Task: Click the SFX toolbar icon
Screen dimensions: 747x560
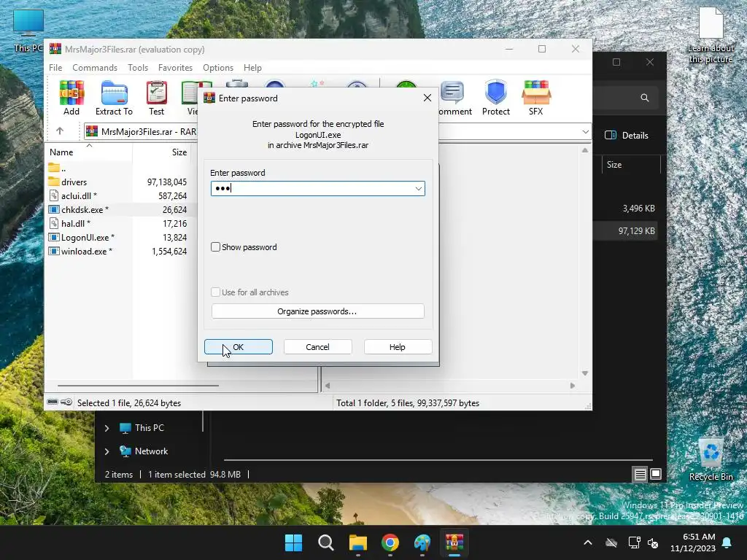Action: point(536,98)
